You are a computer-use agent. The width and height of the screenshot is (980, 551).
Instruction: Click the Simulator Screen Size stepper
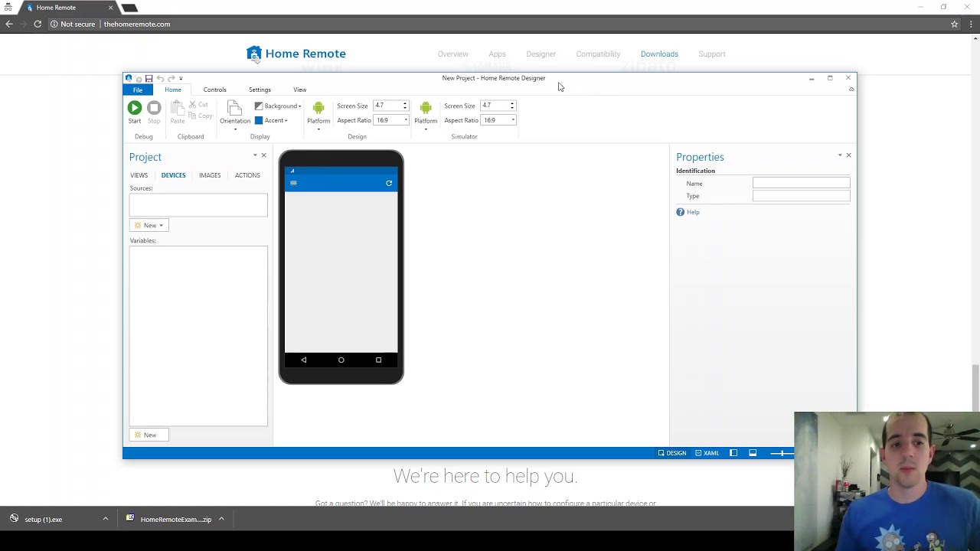click(x=512, y=106)
